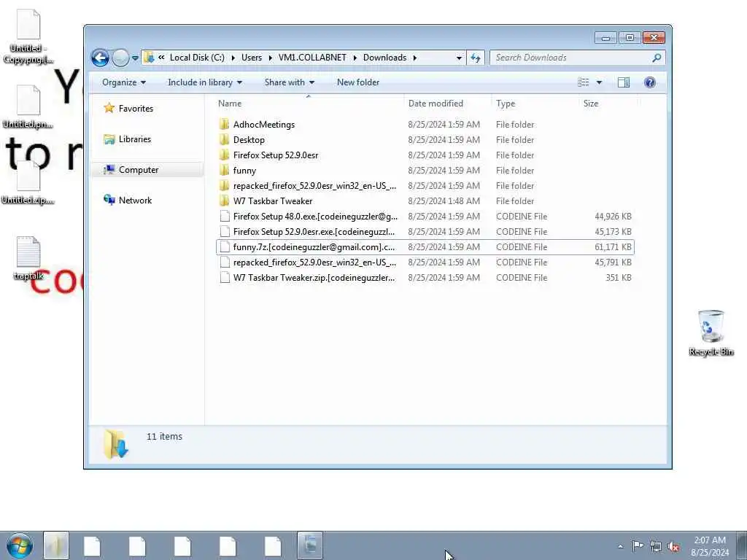Image resolution: width=747 pixels, height=560 pixels.
Task: Click the Explorer folder taskbar button
Action: [x=56, y=545]
